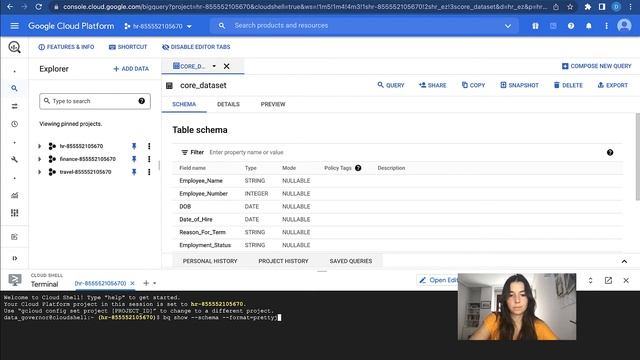Click ADD DATA in Explorer
640x360 pixels.
[x=131, y=69]
